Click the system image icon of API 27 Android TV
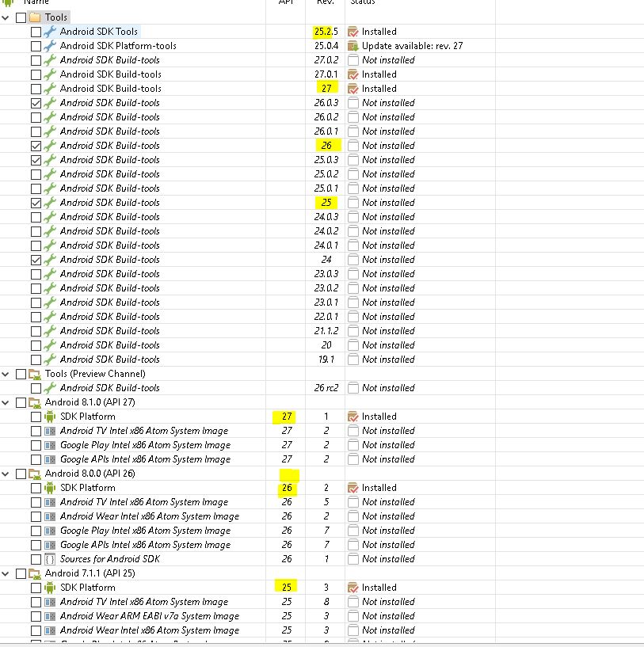 click(x=50, y=431)
